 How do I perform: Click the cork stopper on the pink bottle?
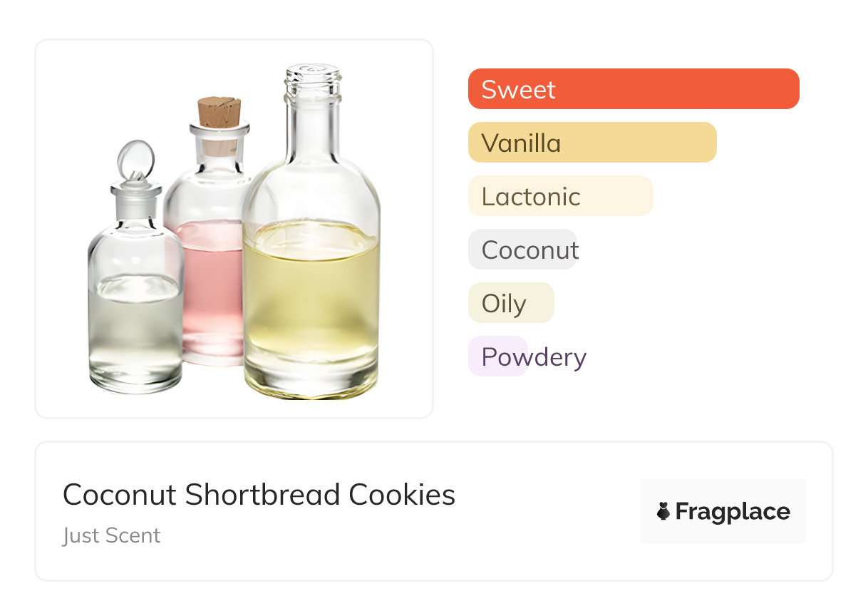click(219, 113)
